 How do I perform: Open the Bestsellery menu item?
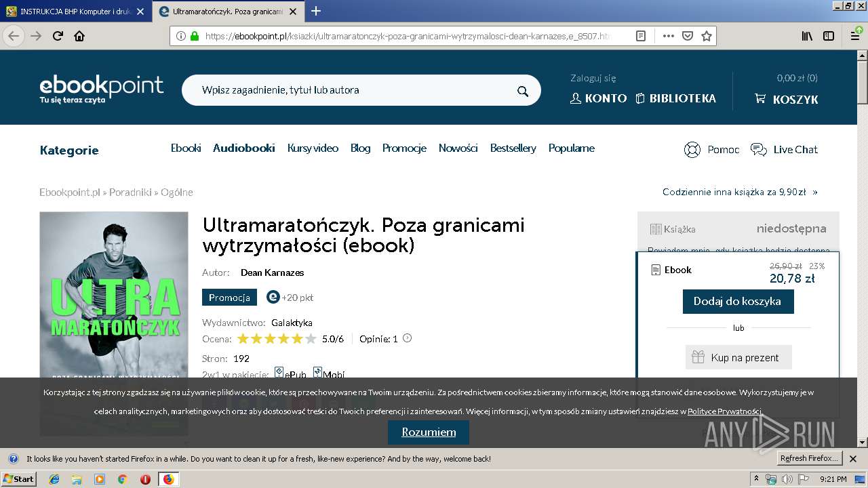pos(513,148)
